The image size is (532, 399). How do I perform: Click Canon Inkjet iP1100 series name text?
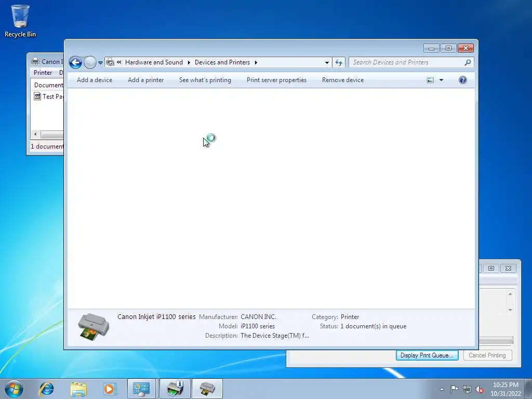coord(156,316)
